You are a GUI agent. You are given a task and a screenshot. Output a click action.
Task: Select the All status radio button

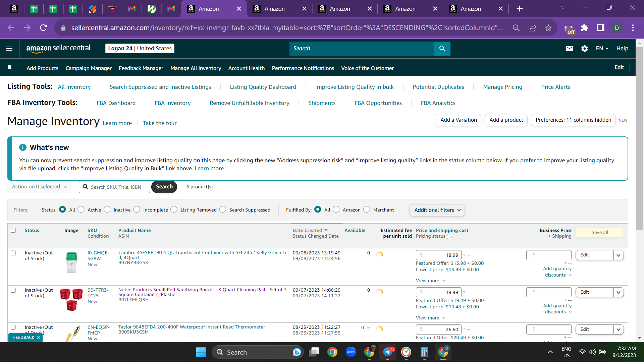[62, 209]
